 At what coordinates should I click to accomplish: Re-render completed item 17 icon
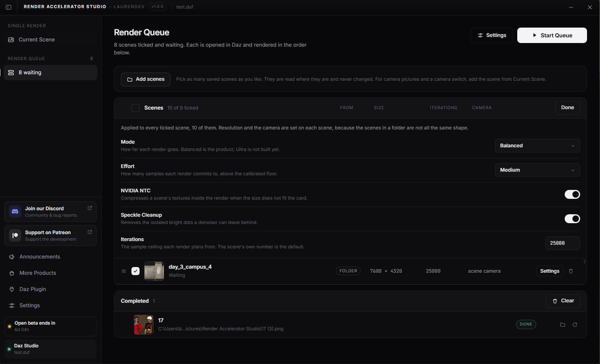click(575, 325)
